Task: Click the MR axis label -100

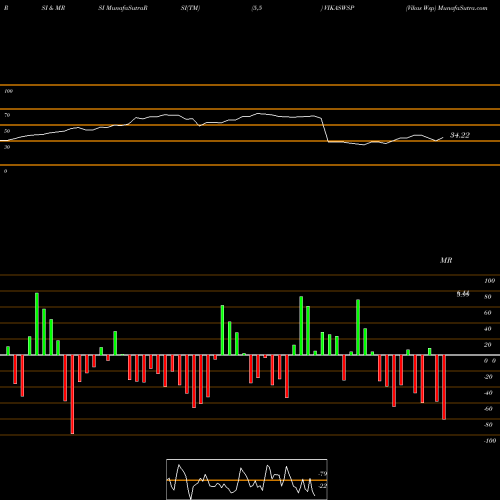Action: tap(490, 441)
